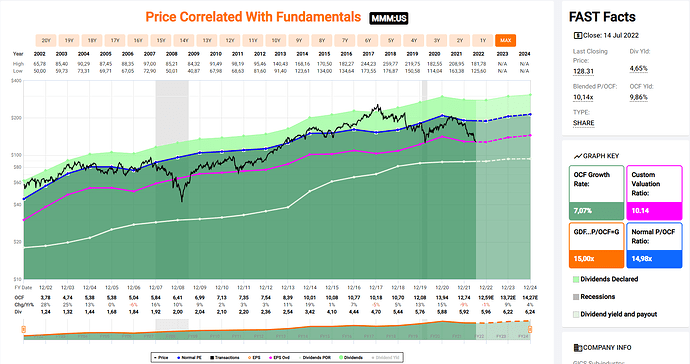Choose the 2Y time range

pyautogui.click(x=459, y=40)
